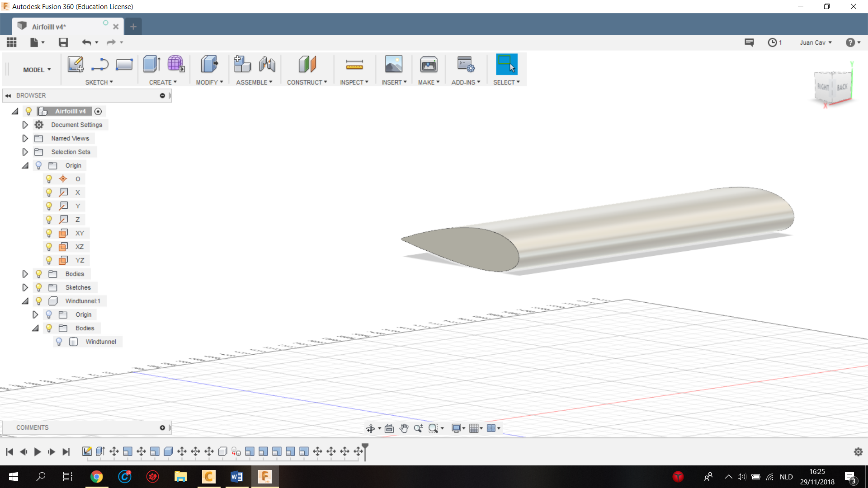
Task: Toggle visibility of the XY plane
Action: coord(49,233)
